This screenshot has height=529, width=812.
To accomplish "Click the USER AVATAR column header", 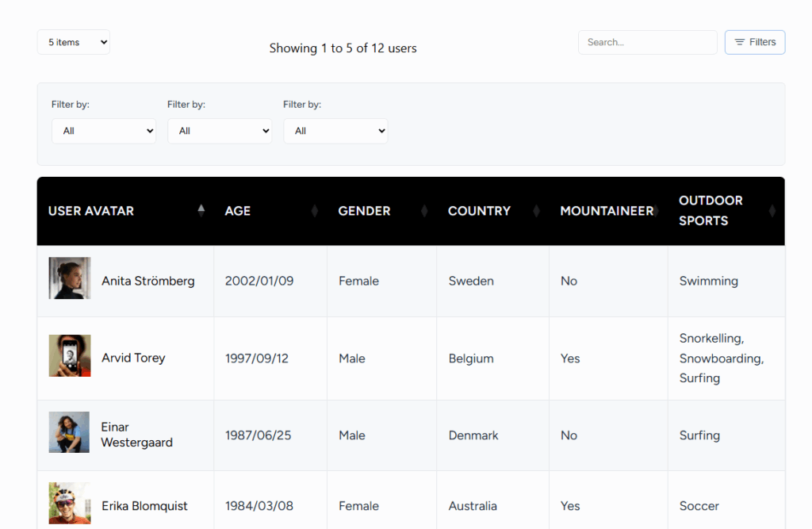I will (x=92, y=211).
